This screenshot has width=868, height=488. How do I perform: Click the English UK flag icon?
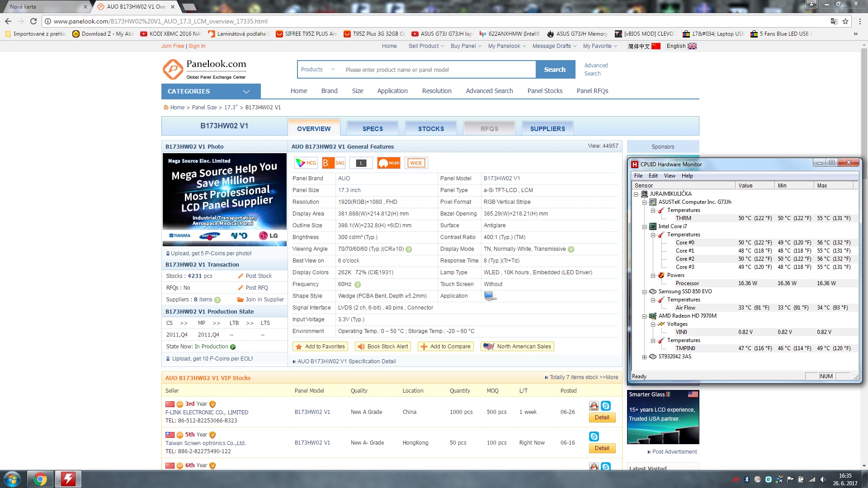click(x=692, y=46)
